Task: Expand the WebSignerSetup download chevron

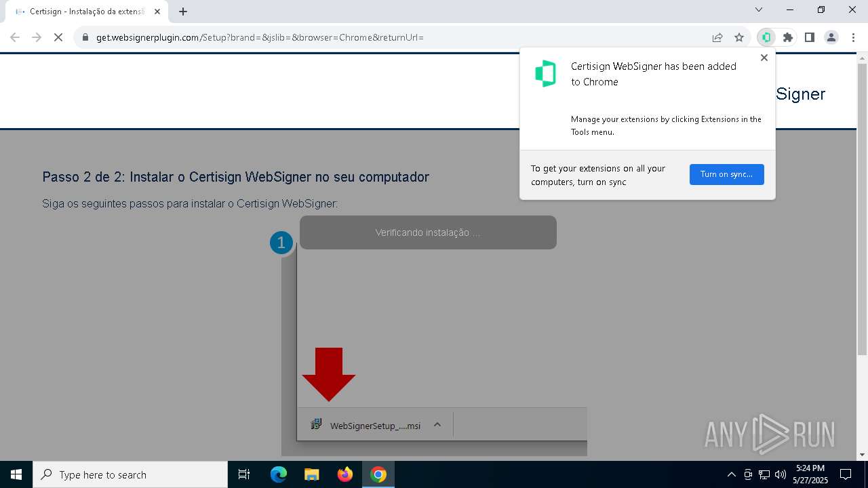Action: [x=437, y=425]
